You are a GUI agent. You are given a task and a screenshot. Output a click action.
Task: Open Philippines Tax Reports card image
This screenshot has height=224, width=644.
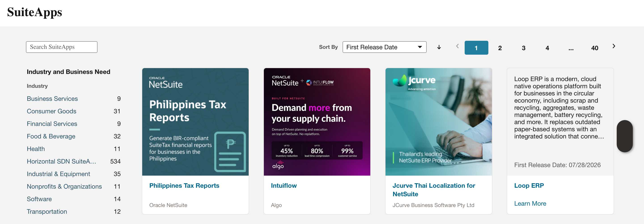coord(195,122)
